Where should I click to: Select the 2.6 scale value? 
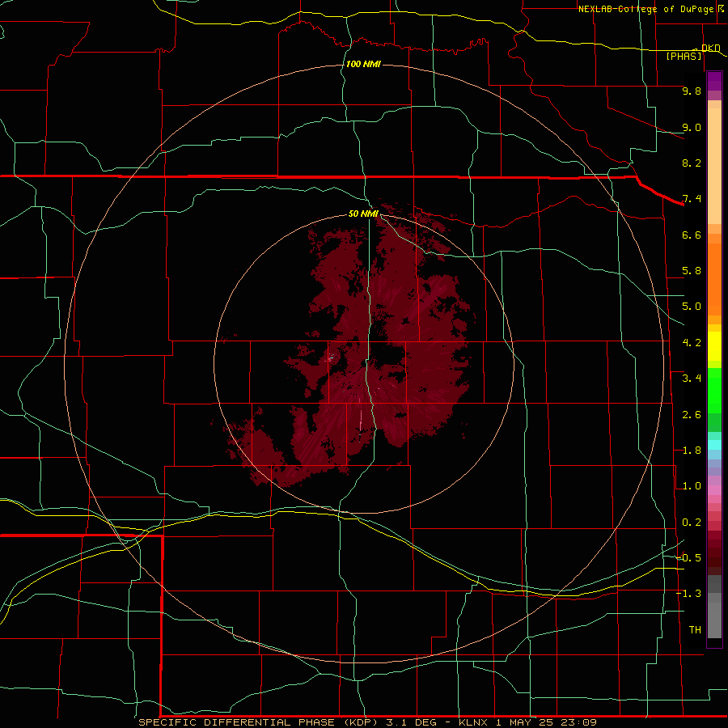[x=692, y=415]
